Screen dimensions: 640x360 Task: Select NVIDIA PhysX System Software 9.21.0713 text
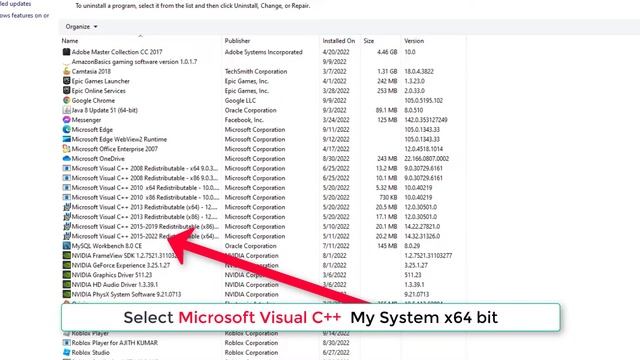[x=126, y=294]
